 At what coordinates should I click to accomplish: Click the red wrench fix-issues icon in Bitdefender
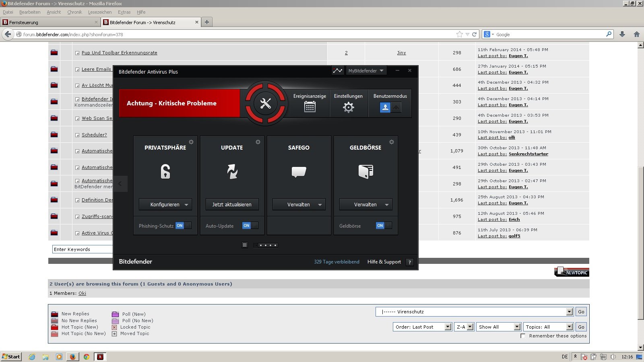click(266, 103)
